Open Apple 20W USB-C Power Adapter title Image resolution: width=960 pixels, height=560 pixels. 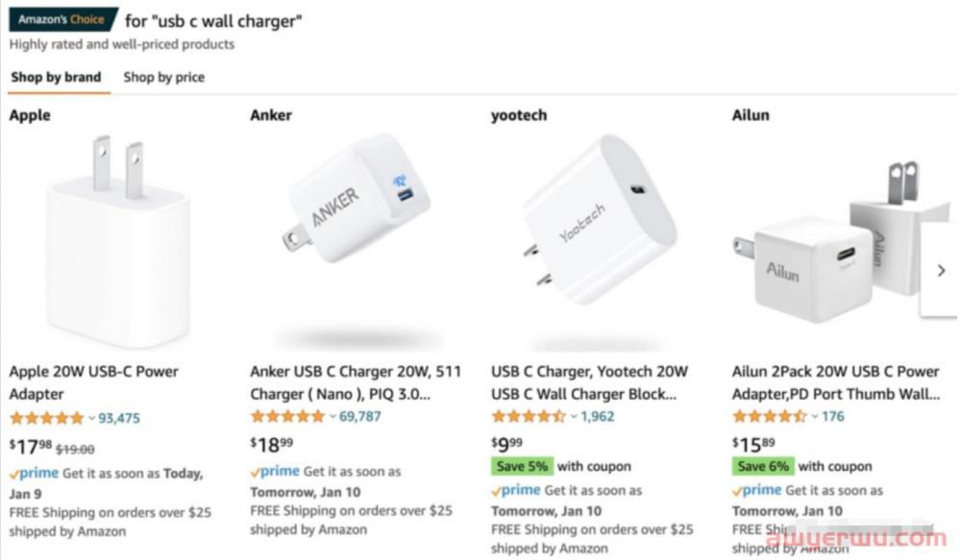(x=93, y=382)
